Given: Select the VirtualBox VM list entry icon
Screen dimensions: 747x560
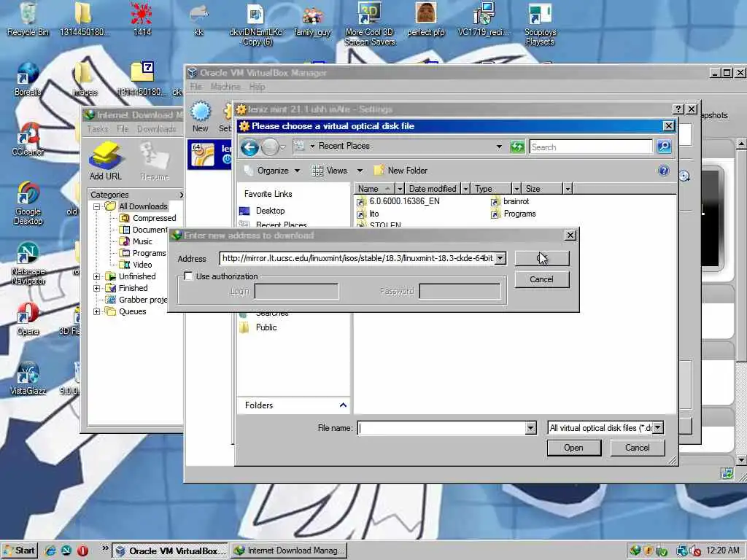Looking at the screenshot, I should [203, 155].
